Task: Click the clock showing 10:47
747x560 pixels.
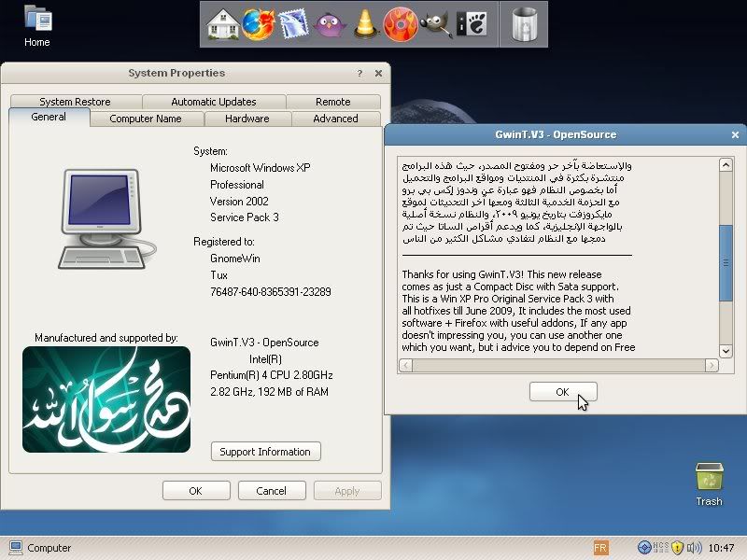Action: [721, 548]
